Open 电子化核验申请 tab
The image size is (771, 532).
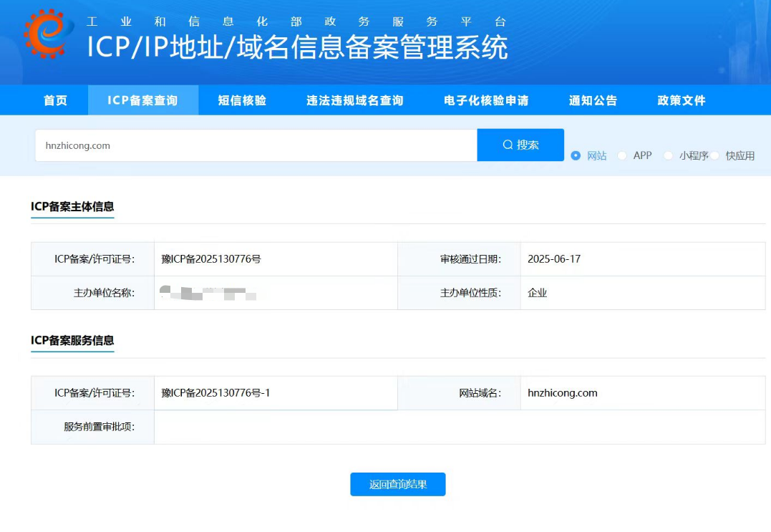486,100
